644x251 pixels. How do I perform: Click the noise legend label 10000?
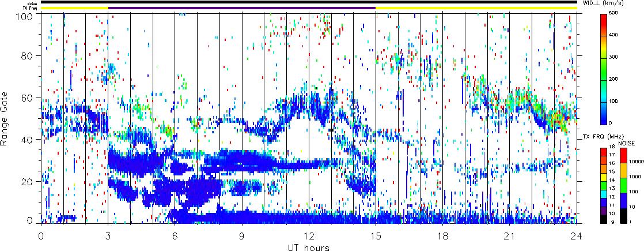click(x=637, y=162)
